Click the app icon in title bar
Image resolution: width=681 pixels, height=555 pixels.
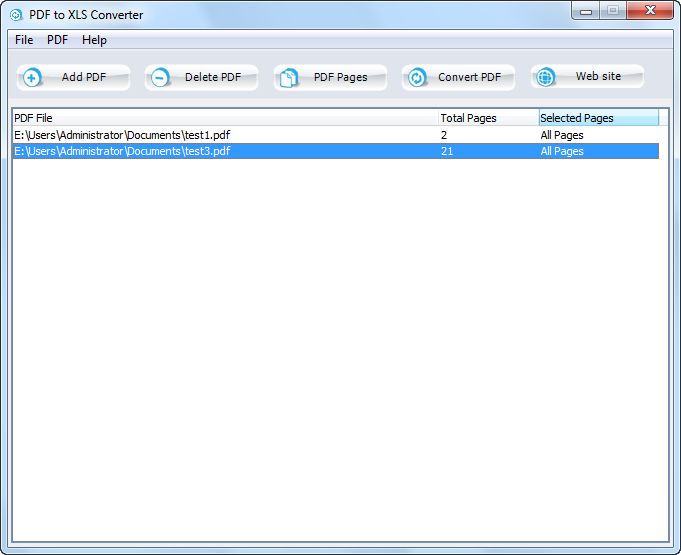tap(16, 15)
